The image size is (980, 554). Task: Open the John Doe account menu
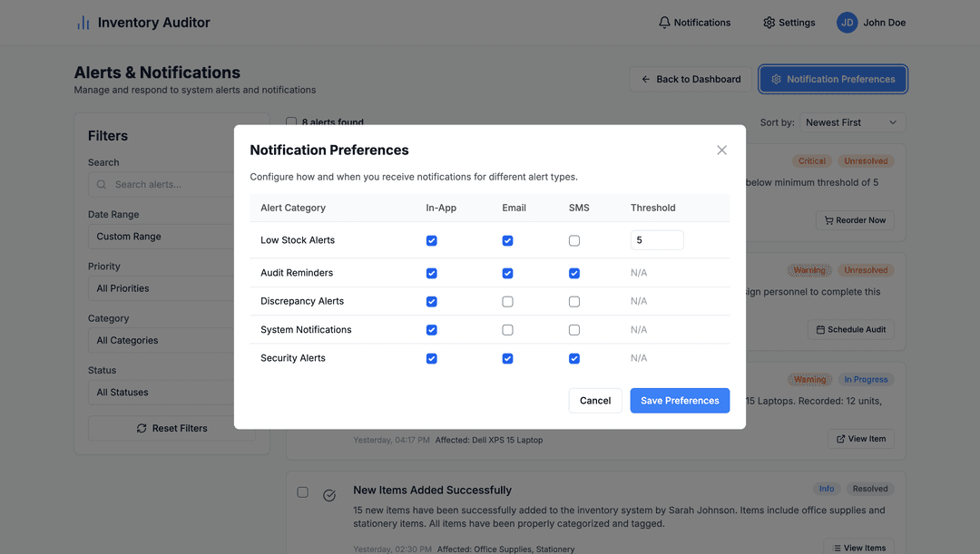tap(871, 22)
